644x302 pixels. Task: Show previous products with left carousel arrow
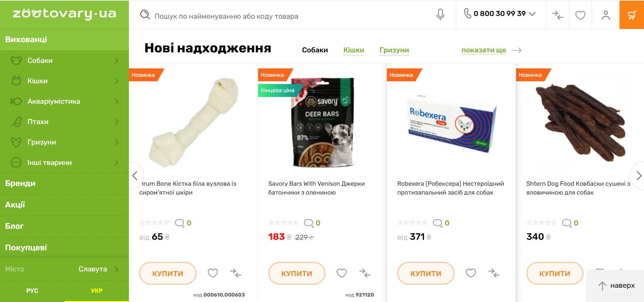pos(136,175)
